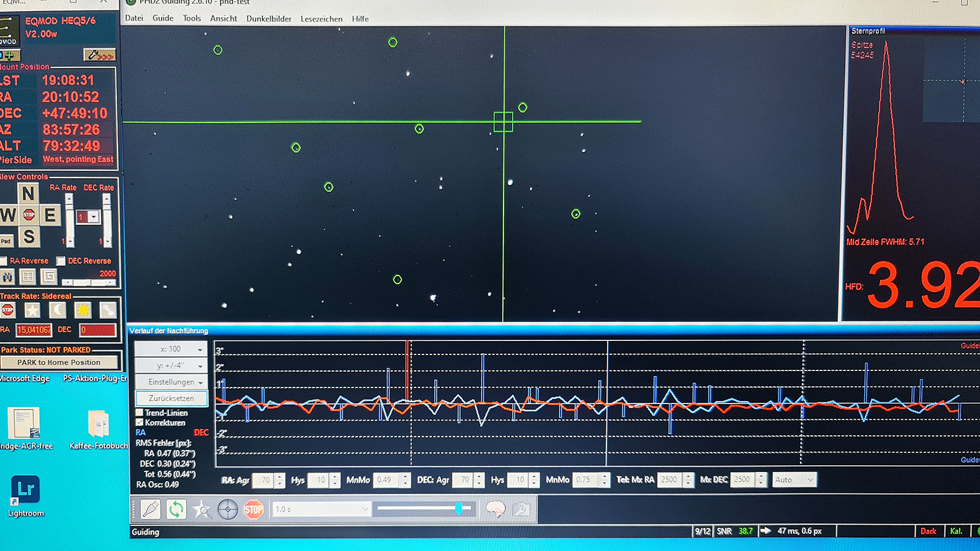Slew east with the E button

coord(50,215)
